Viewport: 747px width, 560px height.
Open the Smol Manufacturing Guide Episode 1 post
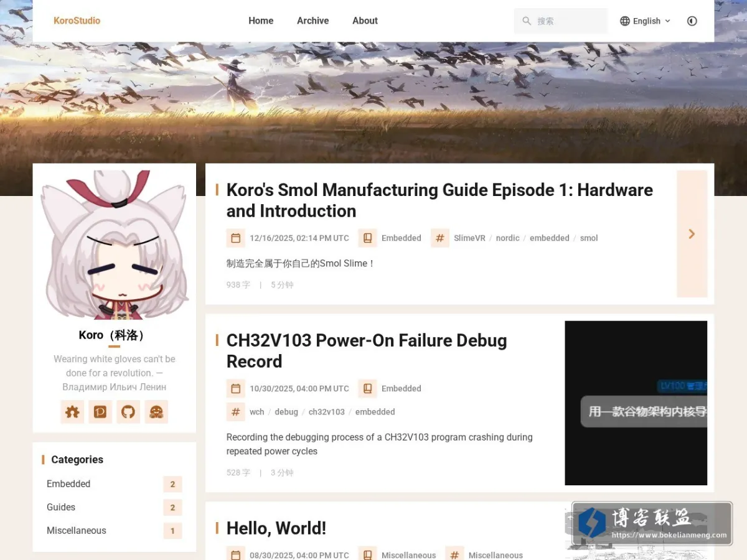(x=439, y=200)
